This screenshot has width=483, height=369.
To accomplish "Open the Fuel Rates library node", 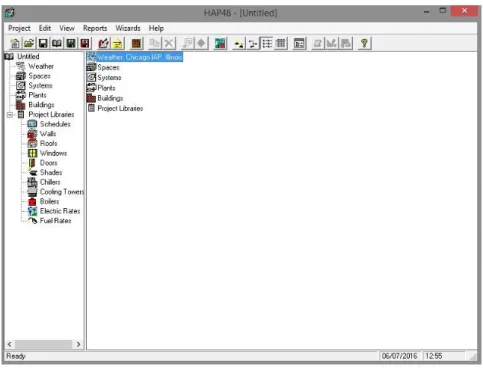I will point(55,221).
